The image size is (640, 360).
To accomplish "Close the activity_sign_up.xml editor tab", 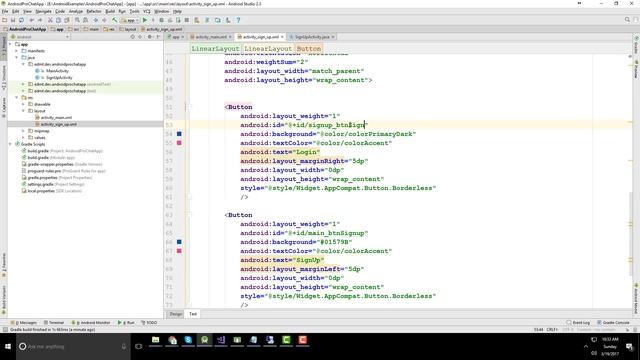I will pos(282,37).
